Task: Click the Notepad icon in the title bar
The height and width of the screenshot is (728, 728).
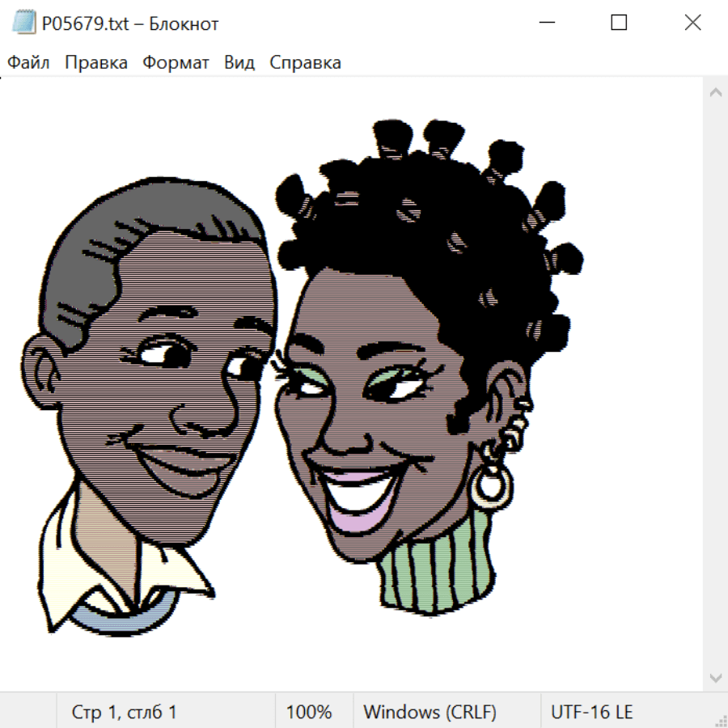Action: (23, 23)
